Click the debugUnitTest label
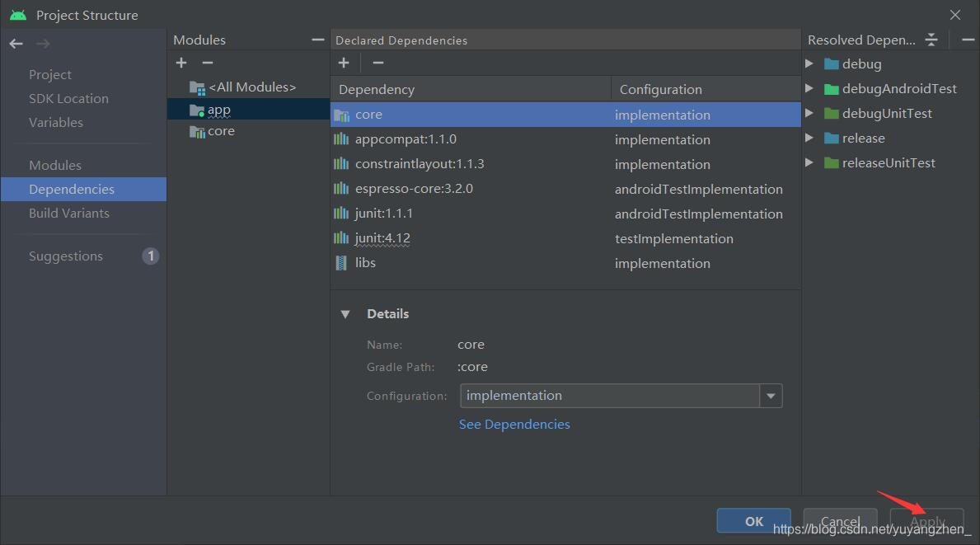Screen dimensions: 980x545 pos(886,113)
